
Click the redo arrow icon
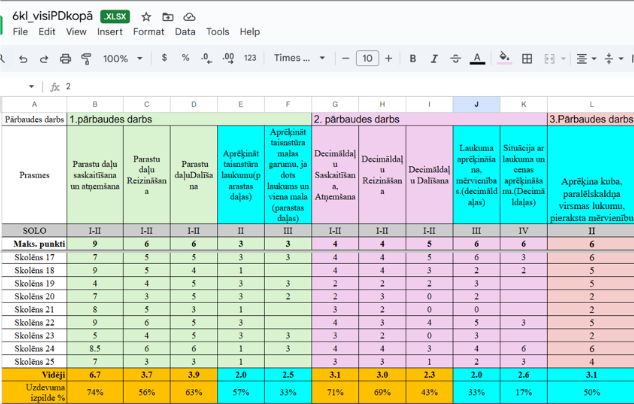coord(43,59)
